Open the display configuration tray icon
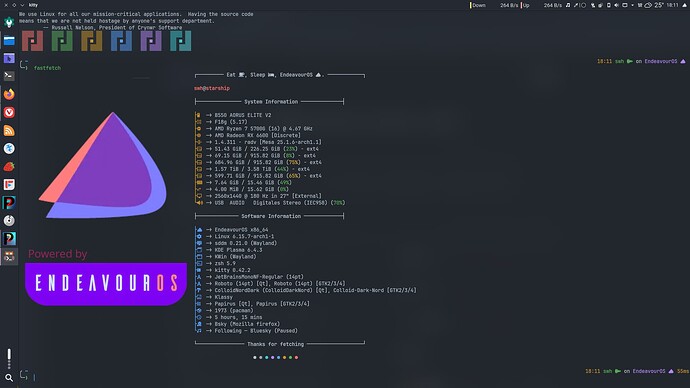This screenshot has width=690, height=388. pos(625,5)
